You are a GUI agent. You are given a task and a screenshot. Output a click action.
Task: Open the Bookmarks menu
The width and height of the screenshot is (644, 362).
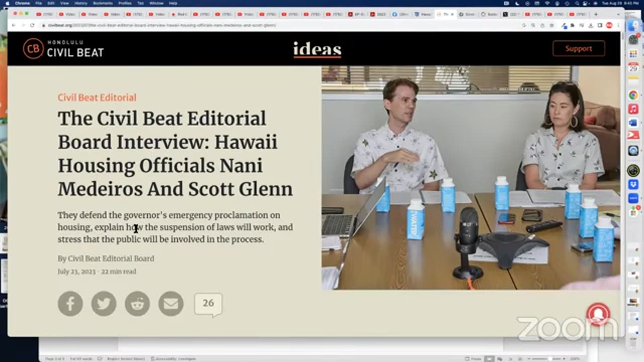[x=103, y=3]
